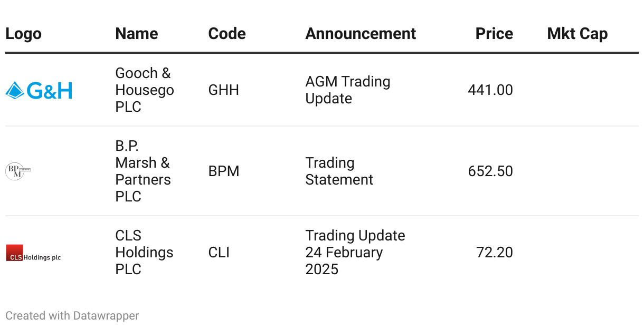This screenshot has height=328, width=644.
Task: Sort by the Name column header
Action: click(x=137, y=34)
